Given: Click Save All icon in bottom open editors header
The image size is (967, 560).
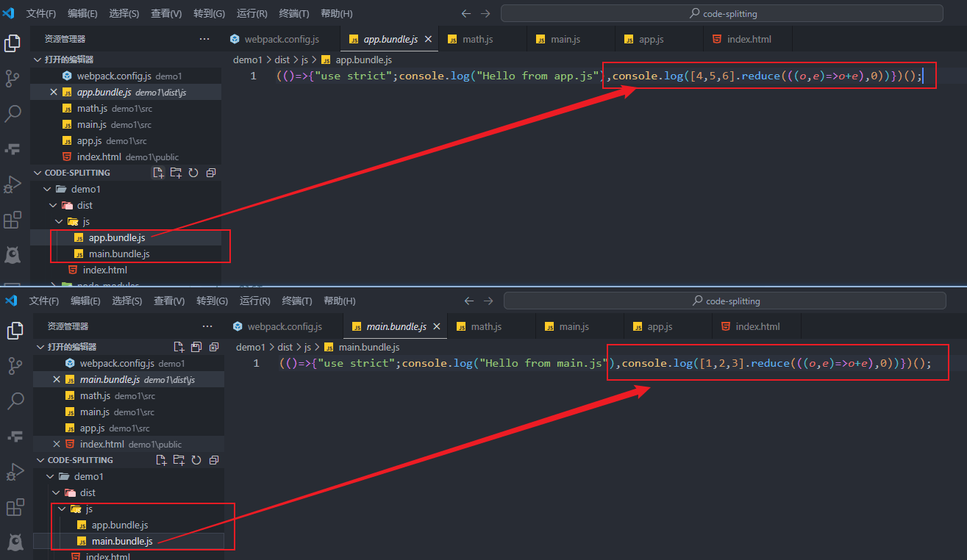Looking at the screenshot, I should coord(196,347).
